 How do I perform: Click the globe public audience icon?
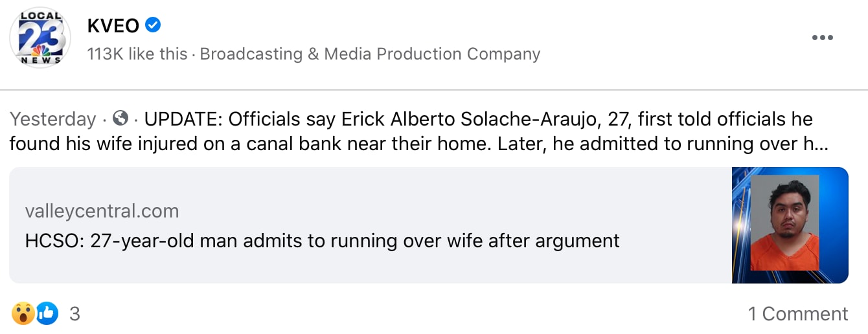click(x=120, y=118)
